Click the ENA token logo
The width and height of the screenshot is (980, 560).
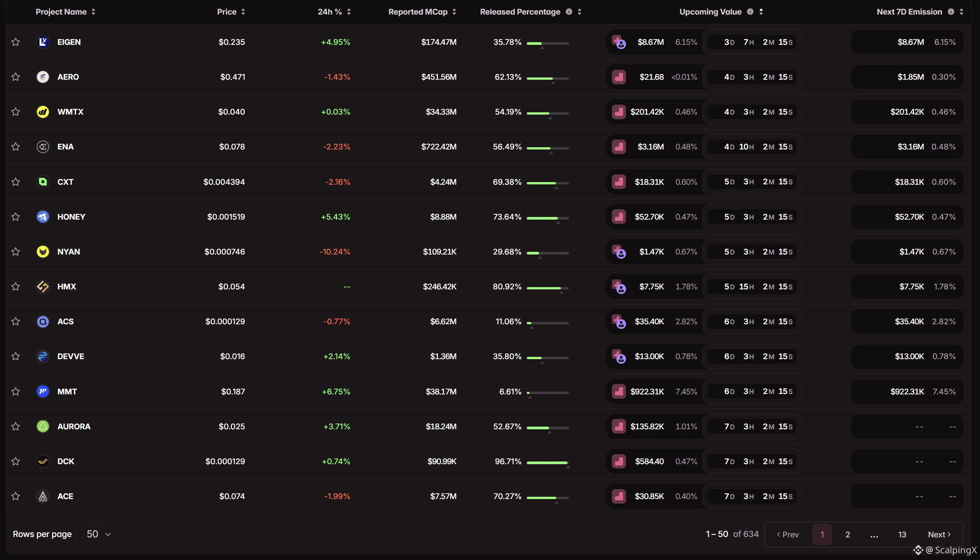[43, 146]
